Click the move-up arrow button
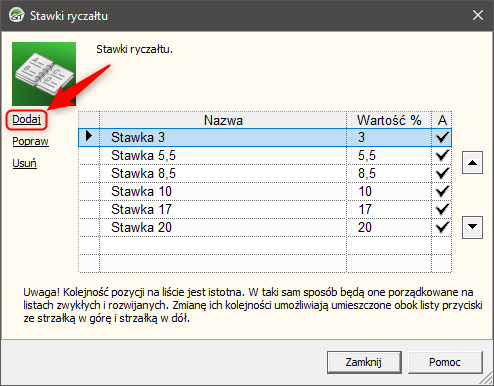The height and width of the screenshot is (386, 494). [x=472, y=163]
